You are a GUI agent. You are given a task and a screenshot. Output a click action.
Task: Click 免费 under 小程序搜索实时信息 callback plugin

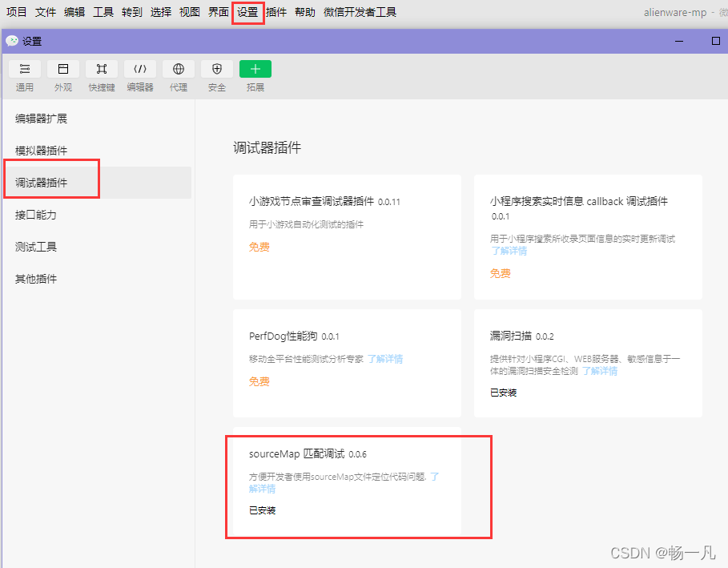500,273
